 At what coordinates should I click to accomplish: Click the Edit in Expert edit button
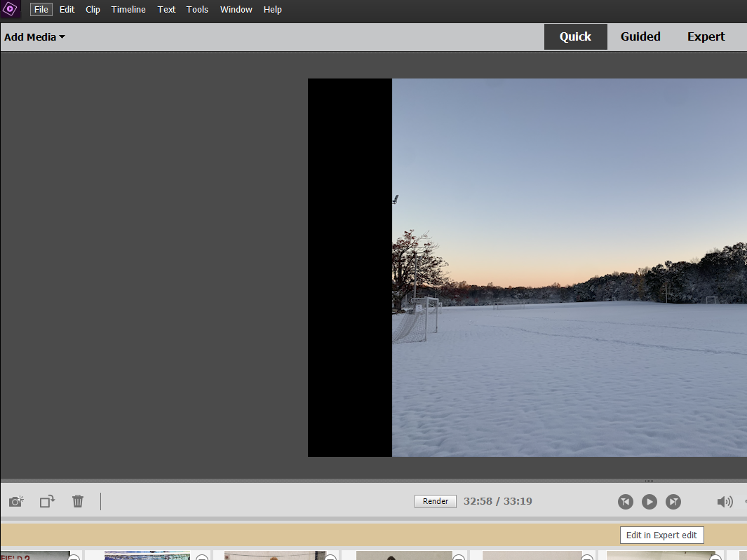[661, 535]
